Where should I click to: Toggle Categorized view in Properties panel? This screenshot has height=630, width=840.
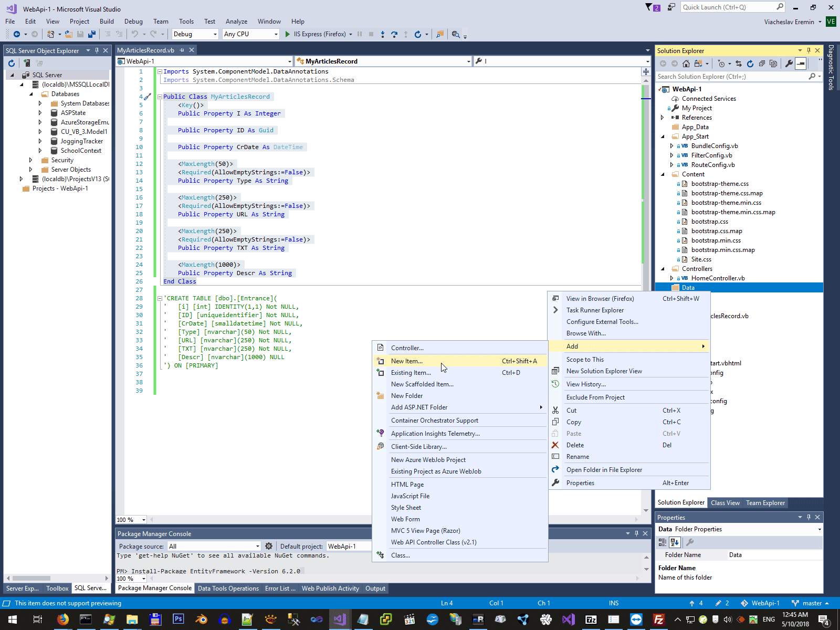(663, 542)
